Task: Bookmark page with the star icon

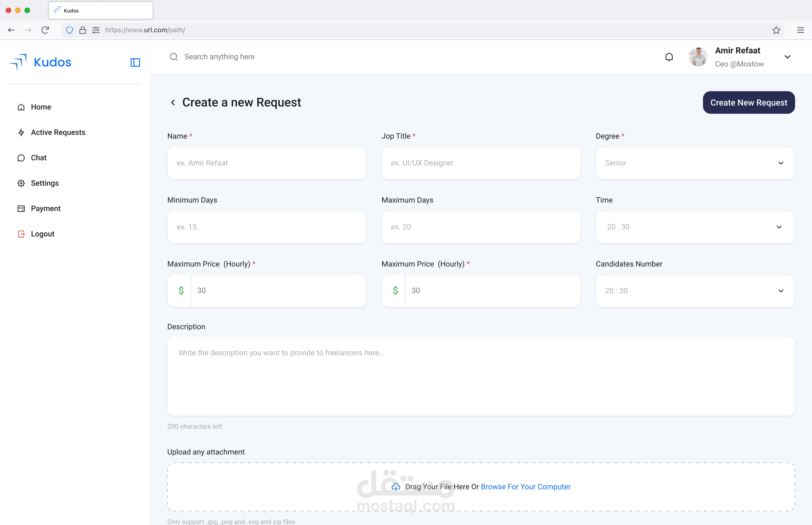Action: pos(776,30)
